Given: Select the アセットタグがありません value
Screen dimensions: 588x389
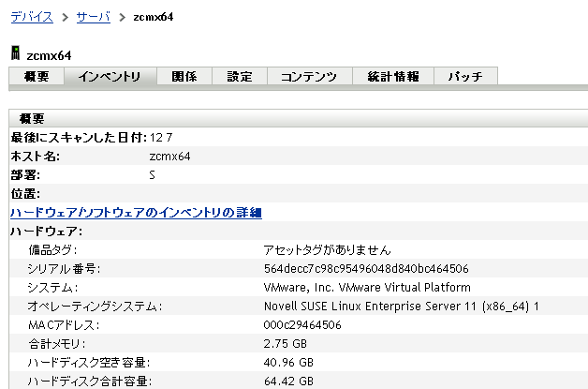Looking at the screenshot, I should pyautogui.click(x=328, y=250).
